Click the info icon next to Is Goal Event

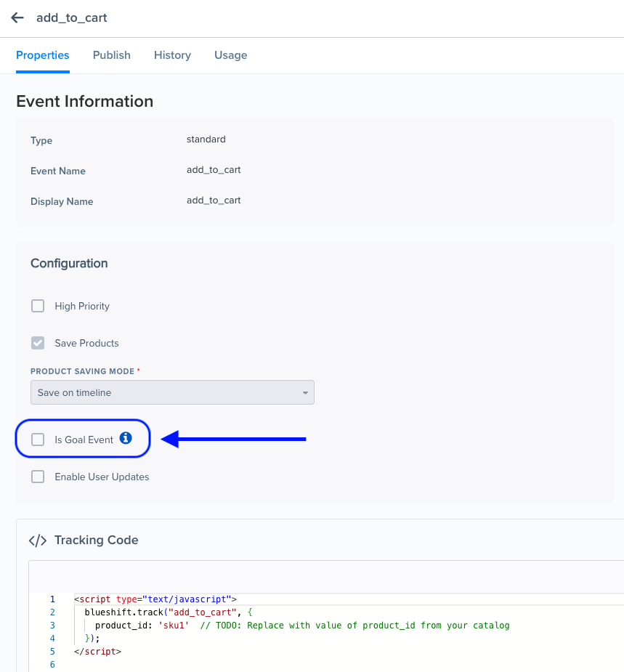coord(126,438)
